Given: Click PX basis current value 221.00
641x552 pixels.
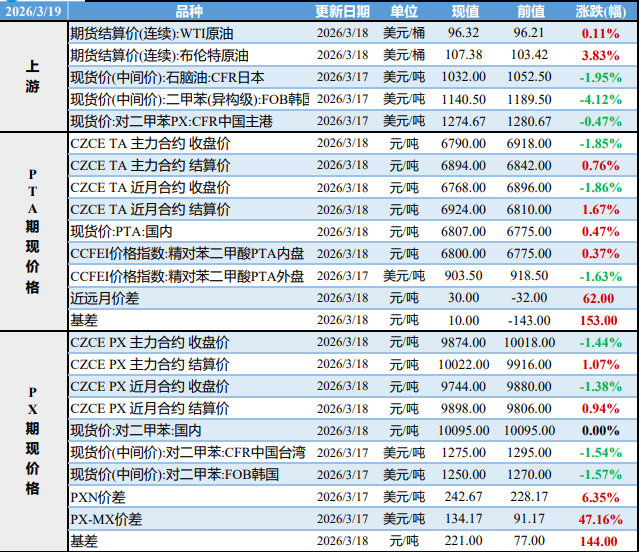Looking at the screenshot, I should (463, 541).
